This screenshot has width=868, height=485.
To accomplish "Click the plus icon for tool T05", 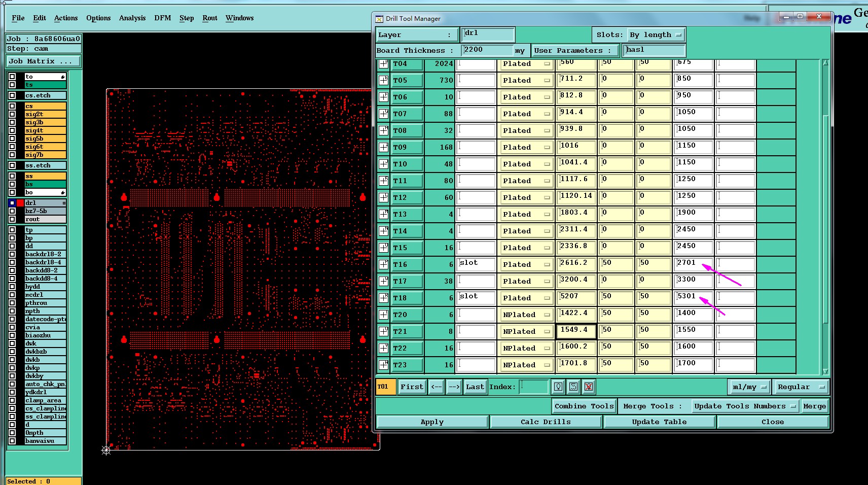I will pyautogui.click(x=384, y=80).
